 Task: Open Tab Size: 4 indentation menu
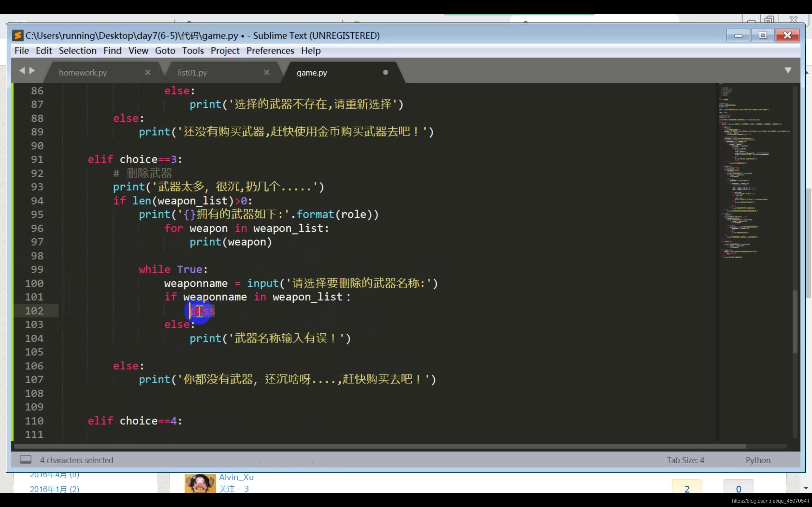click(x=685, y=460)
